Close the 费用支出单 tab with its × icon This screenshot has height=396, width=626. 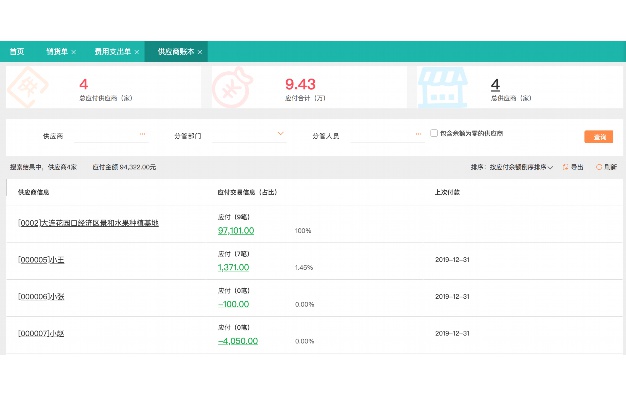click(137, 52)
